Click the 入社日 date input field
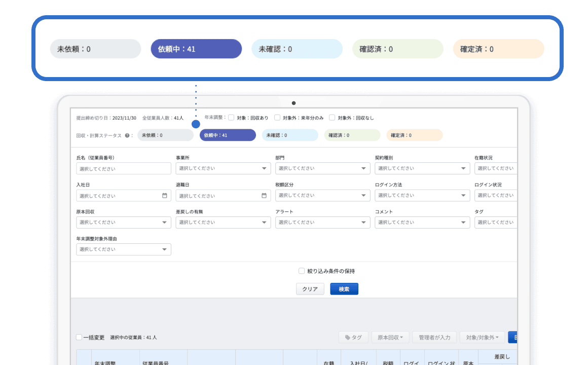Image resolution: width=588 pixels, height=365 pixels. 124,196
